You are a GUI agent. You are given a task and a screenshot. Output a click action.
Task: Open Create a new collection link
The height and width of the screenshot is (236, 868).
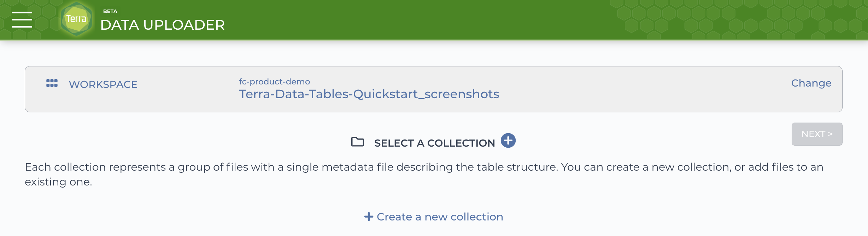click(x=434, y=217)
